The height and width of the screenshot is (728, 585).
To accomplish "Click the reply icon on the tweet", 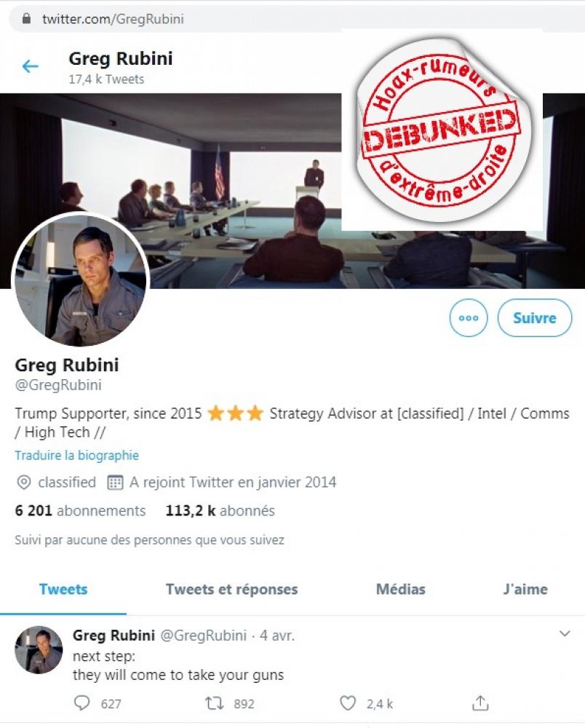I will point(82,703).
